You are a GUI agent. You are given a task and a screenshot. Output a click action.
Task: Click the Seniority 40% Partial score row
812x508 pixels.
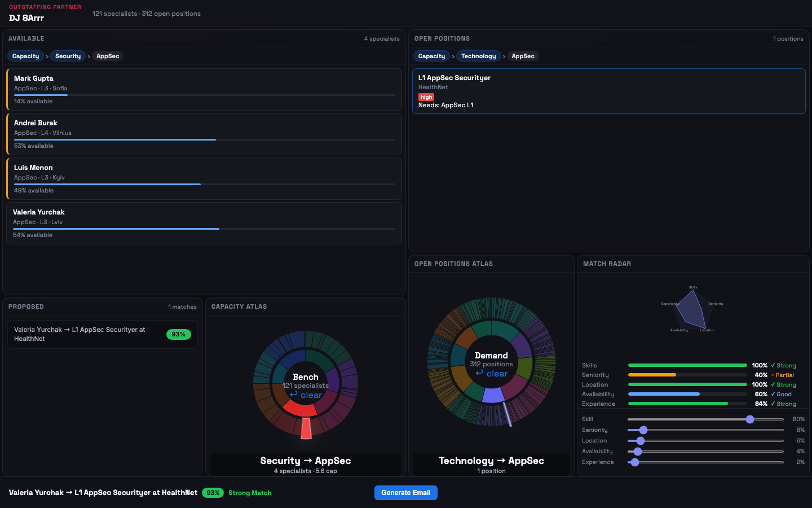(x=689, y=375)
